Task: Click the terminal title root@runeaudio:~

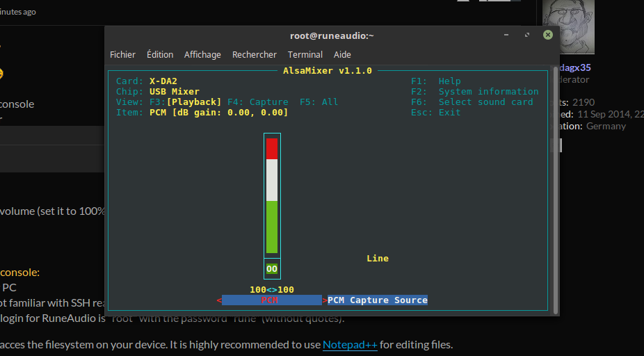Action: tap(332, 35)
